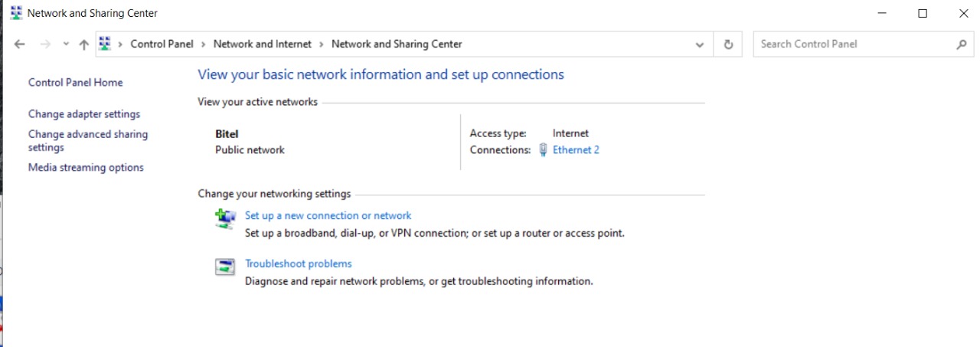
Task: Go up one level with Up arrow
Action: (x=84, y=44)
